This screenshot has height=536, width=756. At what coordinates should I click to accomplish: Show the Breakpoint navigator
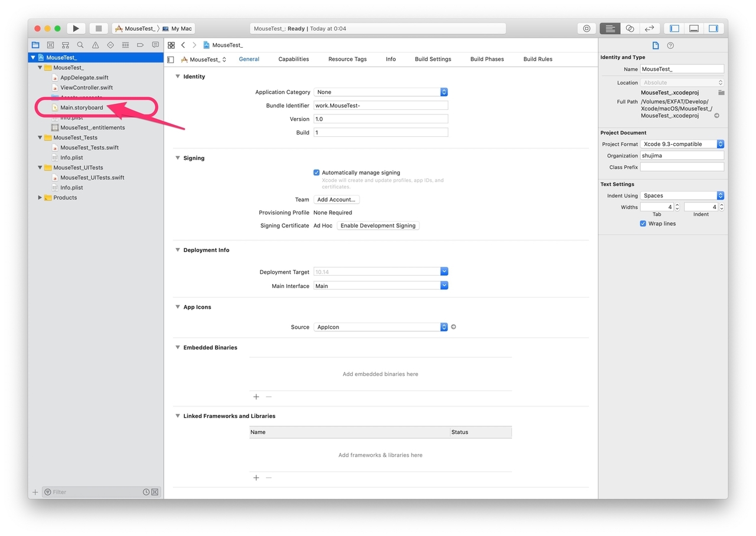click(x=141, y=45)
